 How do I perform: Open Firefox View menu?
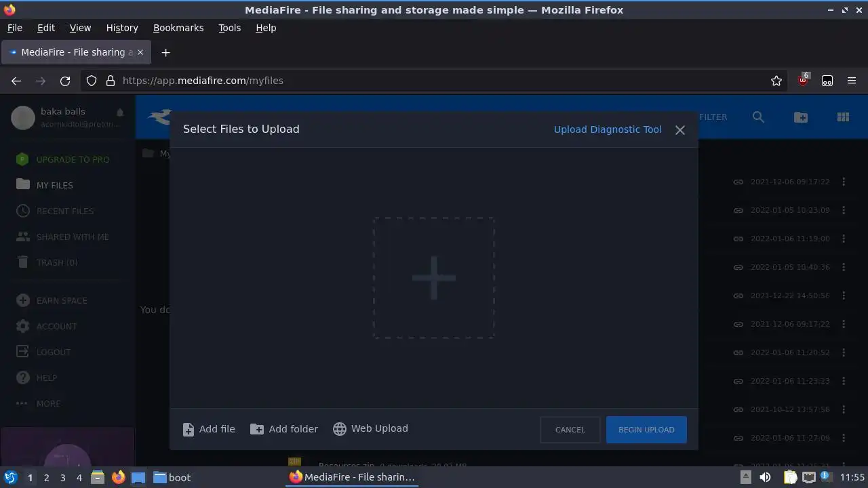80,28
